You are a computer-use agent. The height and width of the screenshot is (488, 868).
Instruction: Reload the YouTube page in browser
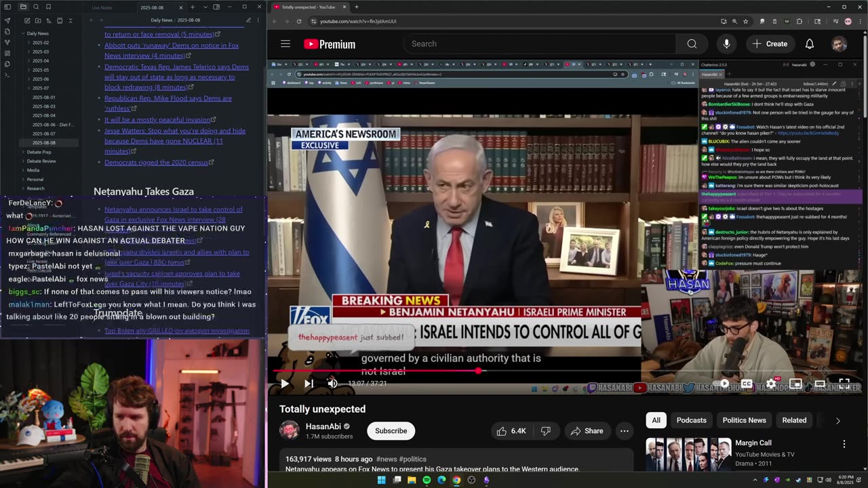pos(299,21)
